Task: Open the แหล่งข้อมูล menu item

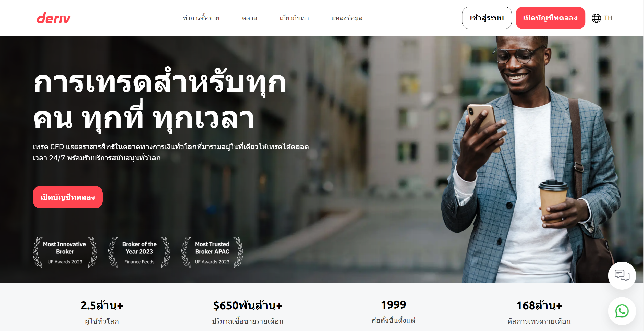Action: tap(347, 18)
